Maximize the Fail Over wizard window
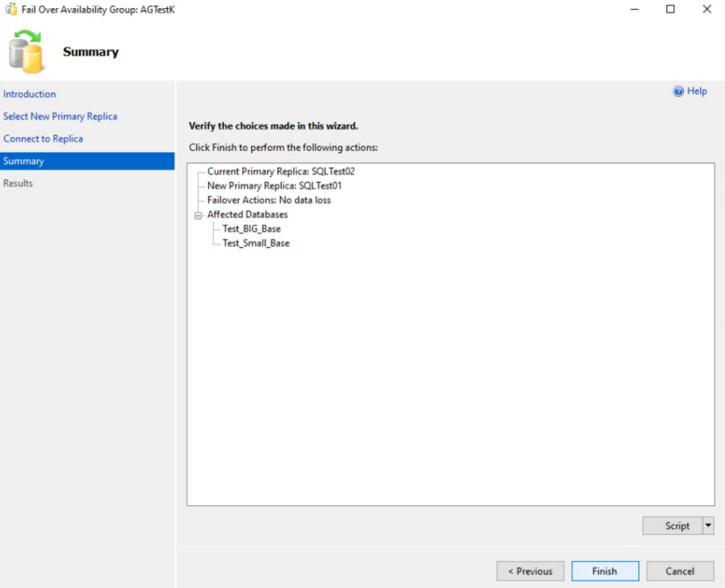Screen dimensions: 725x588 pos(670,9)
